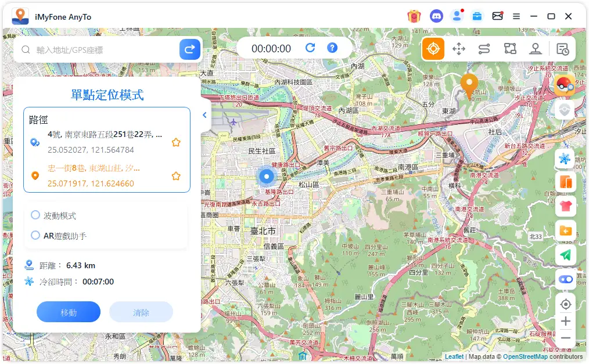Toggle the blue switch on right sidebar
This screenshot has width=589, height=364.
point(566,279)
